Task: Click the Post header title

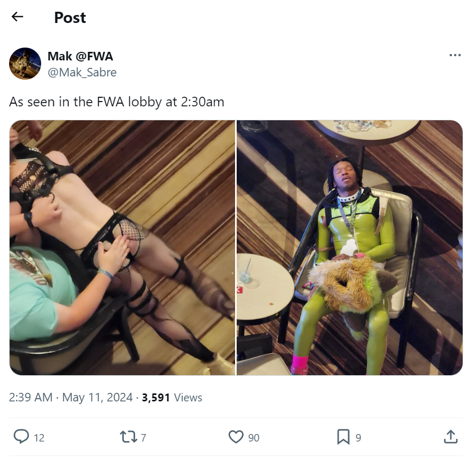Action: [70, 17]
